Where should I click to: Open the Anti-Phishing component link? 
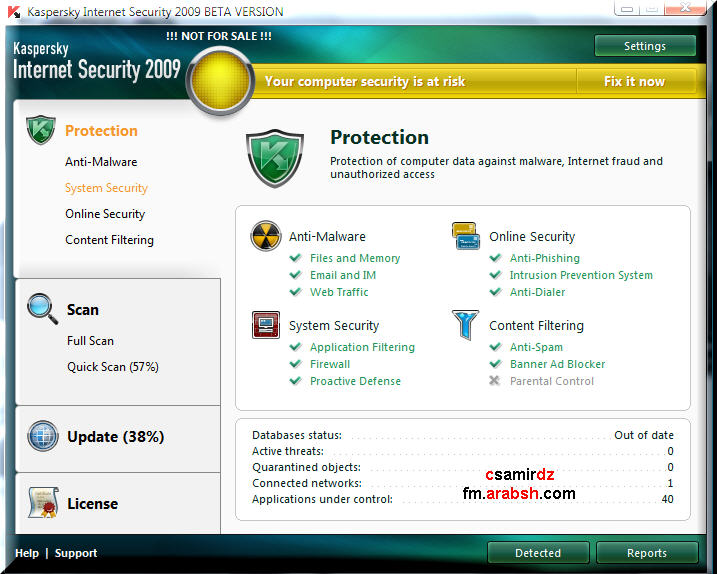(x=545, y=258)
